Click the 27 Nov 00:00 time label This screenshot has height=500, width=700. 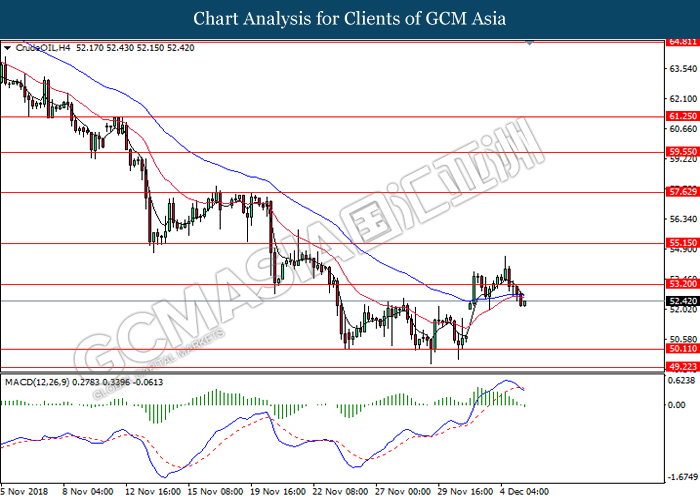403,492
